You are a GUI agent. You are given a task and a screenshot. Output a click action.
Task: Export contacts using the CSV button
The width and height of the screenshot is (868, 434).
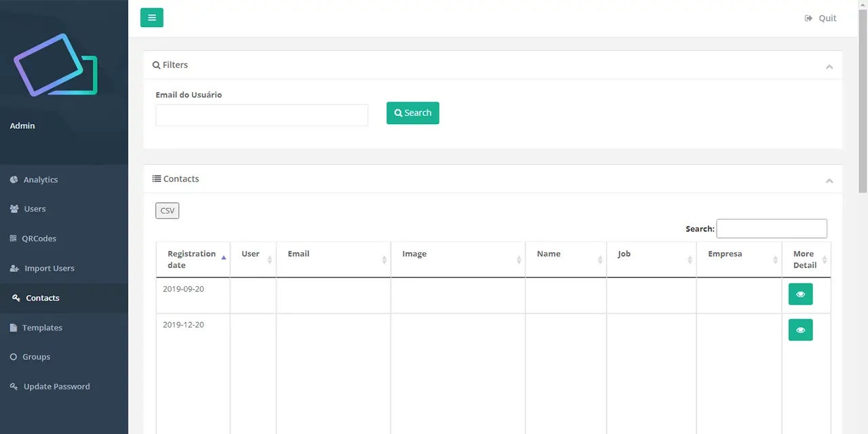coord(167,211)
